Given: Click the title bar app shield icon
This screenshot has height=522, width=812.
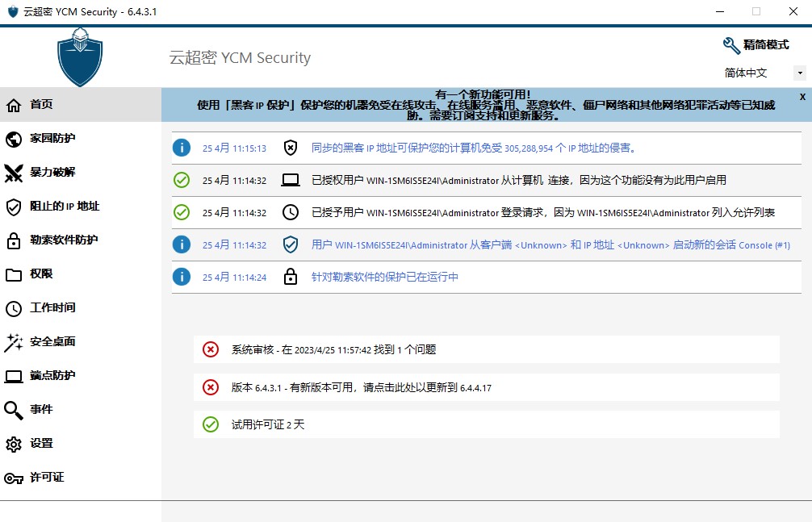Looking at the screenshot, I should pyautogui.click(x=13, y=11).
